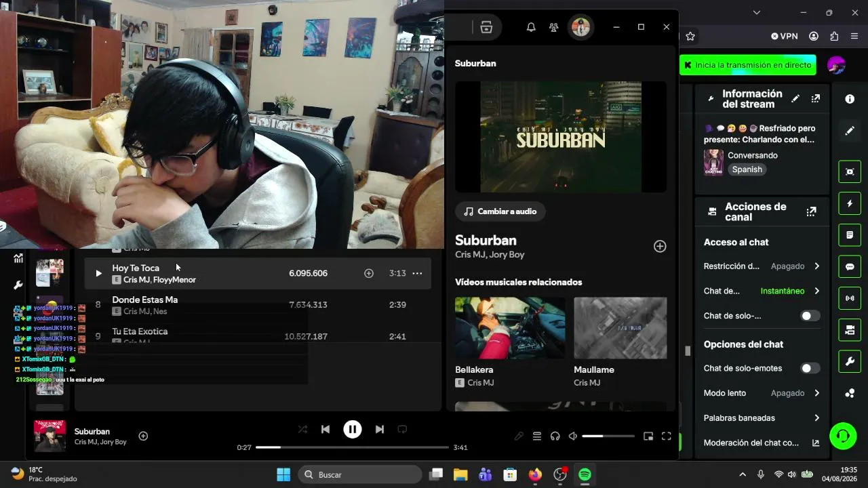Open Windows Start menu

tap(283, 474)
